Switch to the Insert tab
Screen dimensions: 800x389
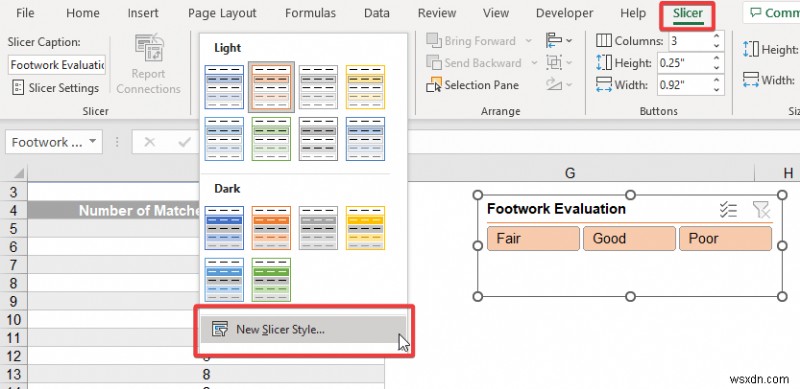tap(142, 13)
